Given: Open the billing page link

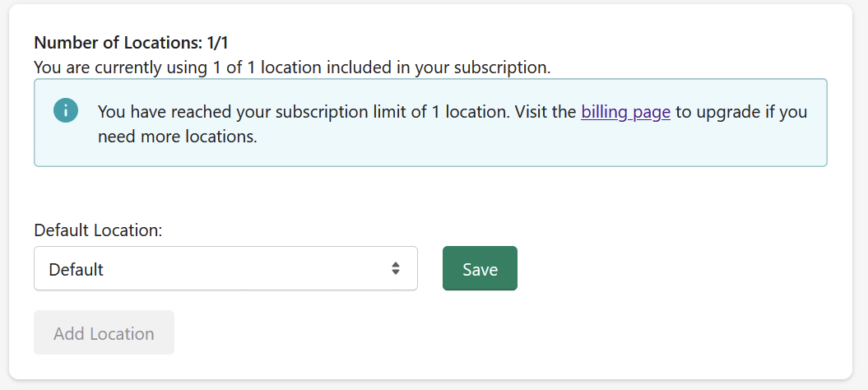Looking at the screenshot, I should [625, 112].
